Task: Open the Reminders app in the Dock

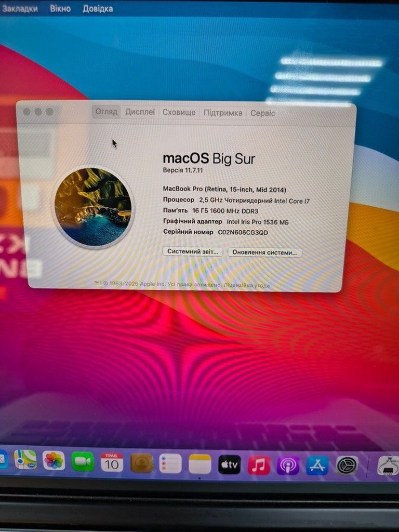Action: [170, 463]
